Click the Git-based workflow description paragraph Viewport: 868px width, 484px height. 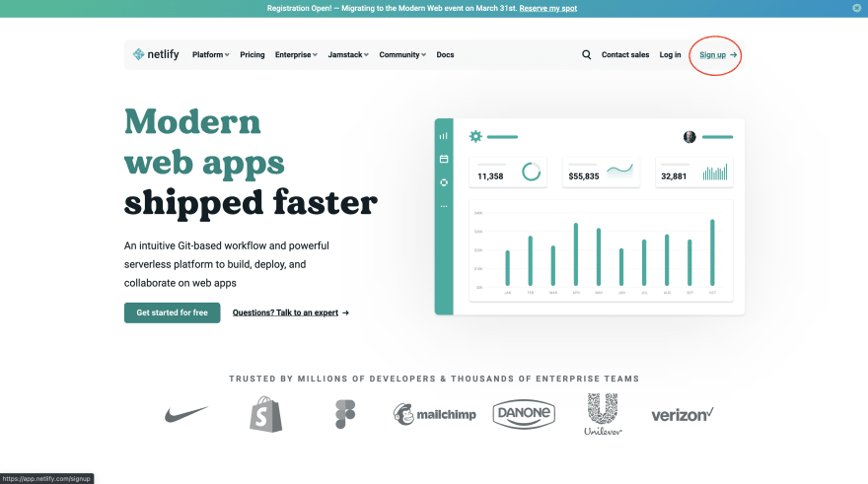point(227,264)
